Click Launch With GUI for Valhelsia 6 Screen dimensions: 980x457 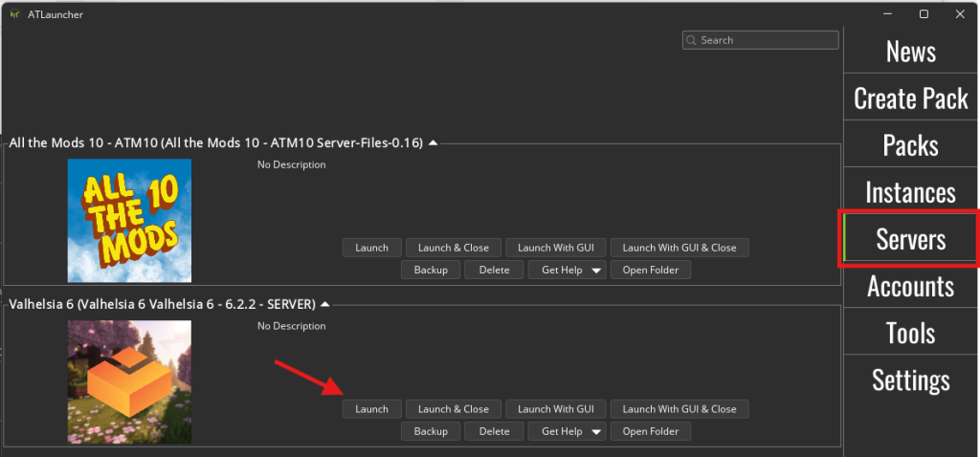point(555,409)
